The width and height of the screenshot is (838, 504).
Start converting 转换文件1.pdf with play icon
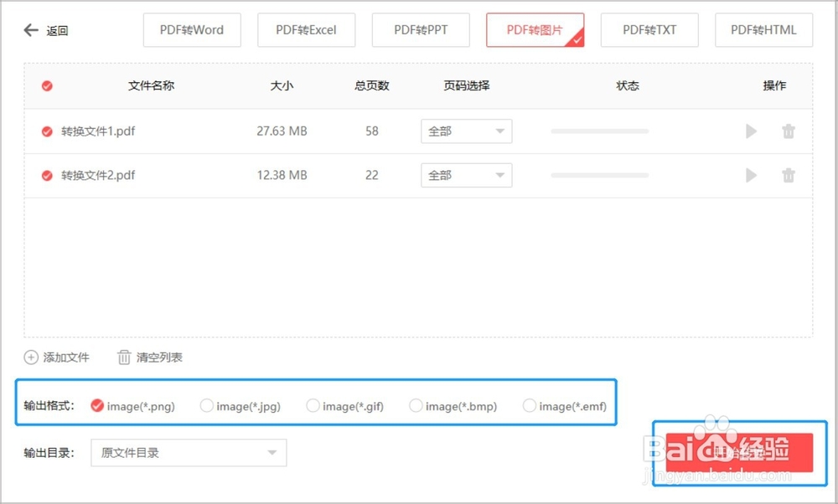pos(751,131)
